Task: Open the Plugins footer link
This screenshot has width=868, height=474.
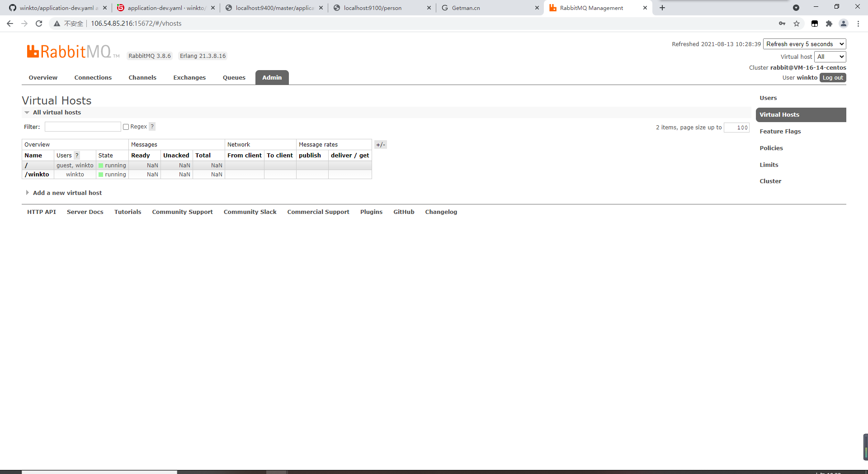Action: tap(371, 212)
